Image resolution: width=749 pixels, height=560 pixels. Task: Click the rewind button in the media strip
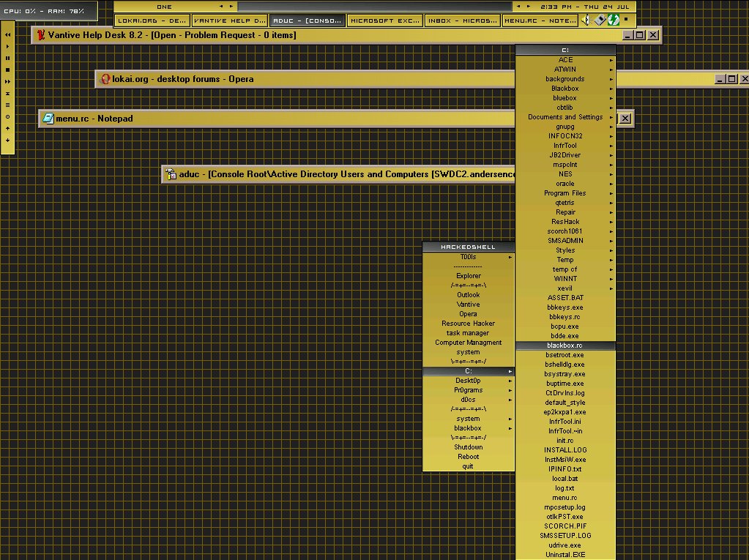[x=7, y=35]
